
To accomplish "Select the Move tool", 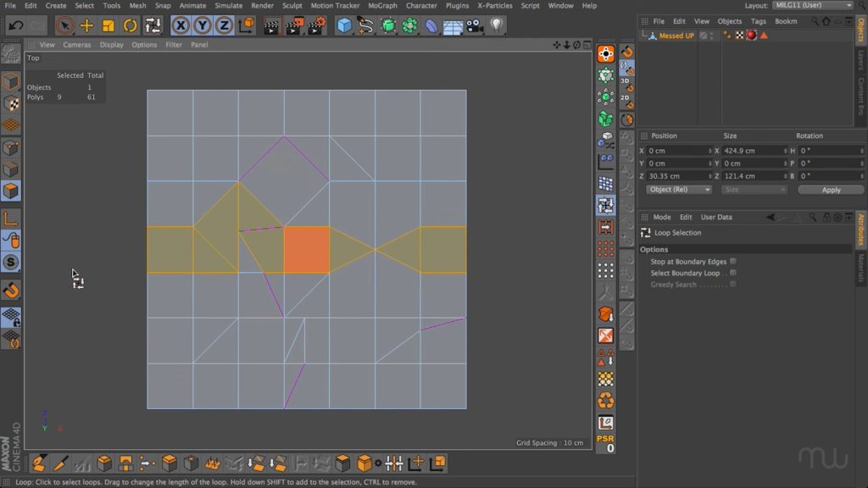I will [x=86, y=25].
